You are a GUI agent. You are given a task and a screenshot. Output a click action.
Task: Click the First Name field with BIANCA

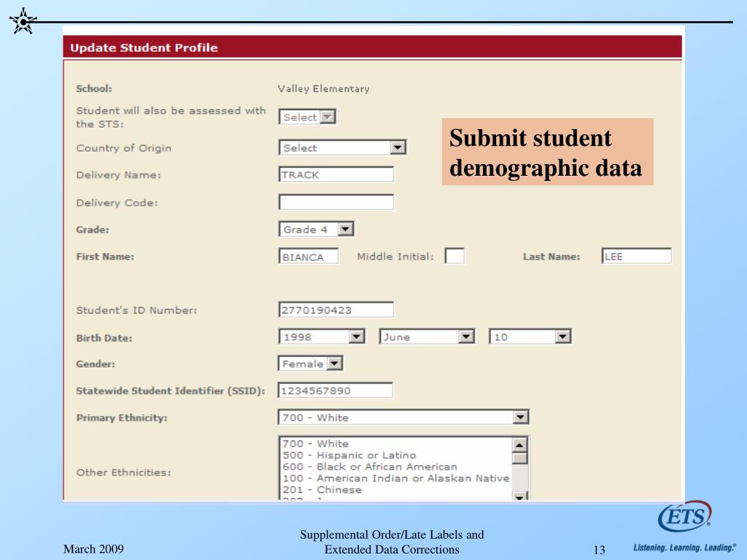(309, 256)
